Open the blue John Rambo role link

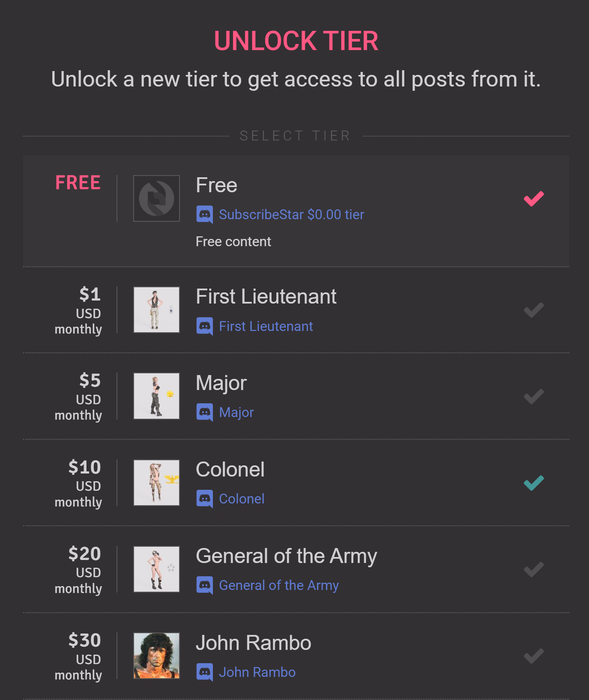click(257, 672)
